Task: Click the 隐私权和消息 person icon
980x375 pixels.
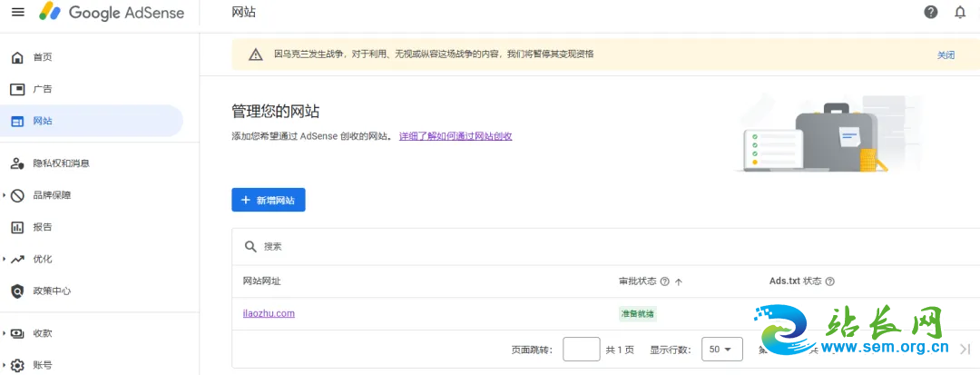Action: 17,163
